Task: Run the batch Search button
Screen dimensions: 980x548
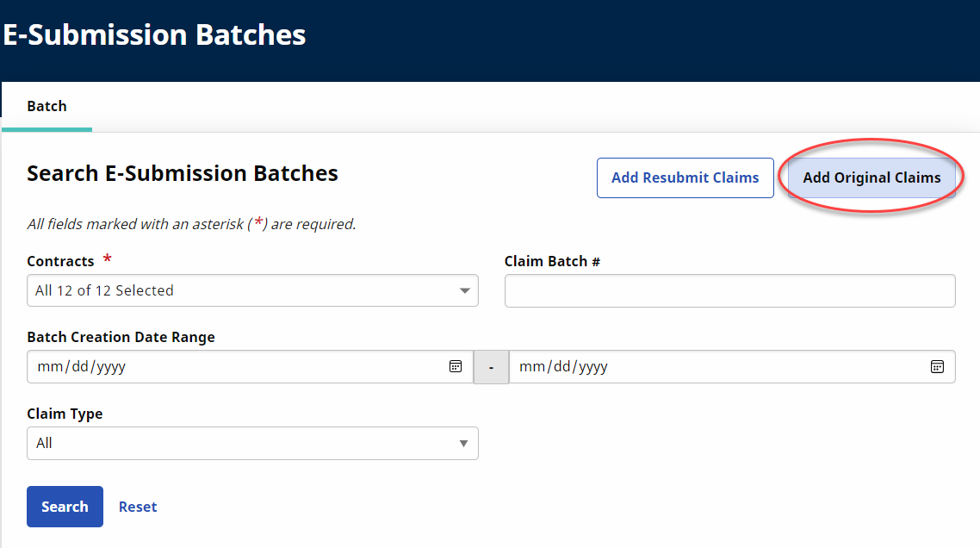Action: (65, 507)
